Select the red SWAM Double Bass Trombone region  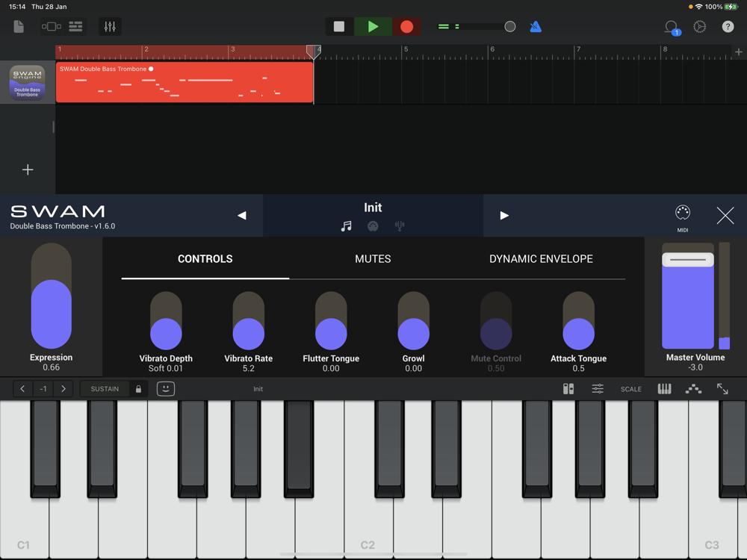point(185,82)
